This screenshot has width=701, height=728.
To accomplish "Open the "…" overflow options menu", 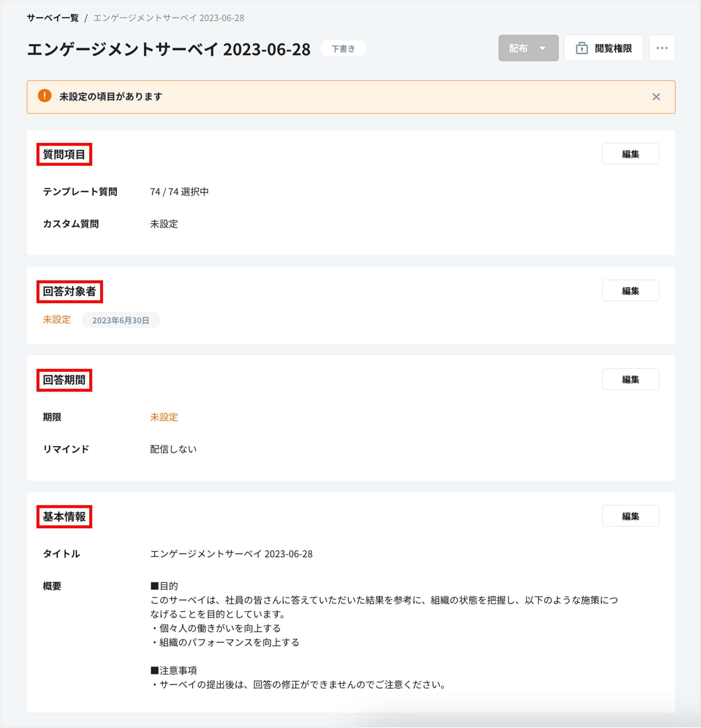I will [662, 48].
